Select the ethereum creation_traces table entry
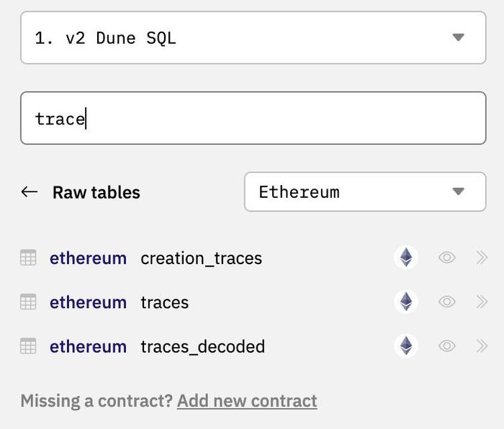 (156, 258)
